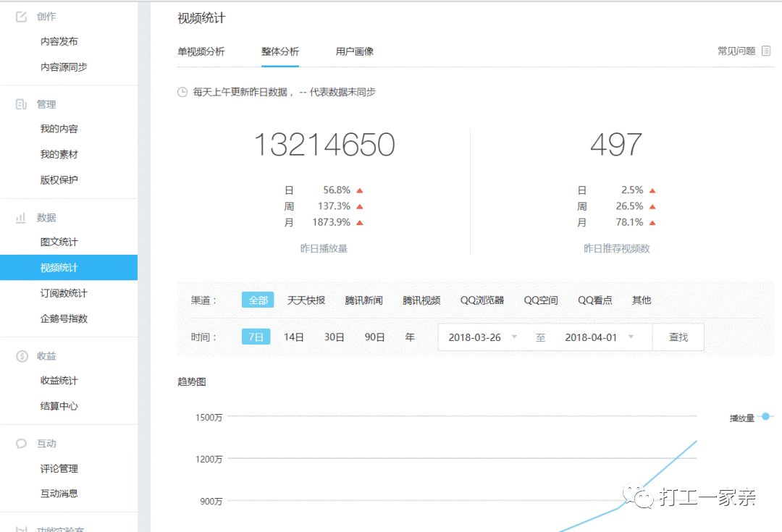
Task: Click the 查找 search button
Action: tap(678, 337)
